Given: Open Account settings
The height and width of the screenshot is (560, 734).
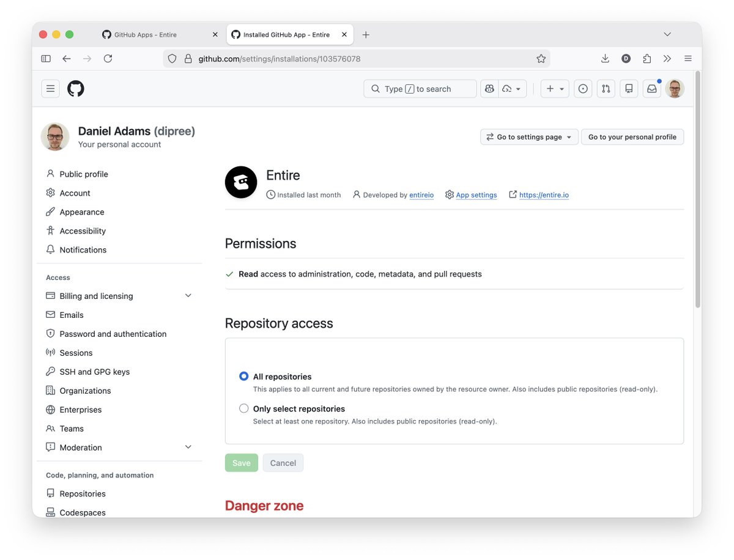Looking at the screenshot, I should pos(75,193).
